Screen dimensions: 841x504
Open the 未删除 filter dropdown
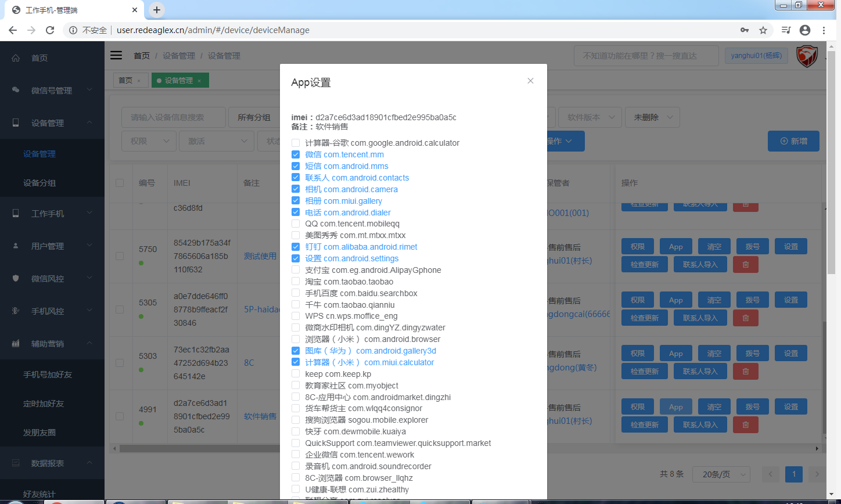[652, 117]
